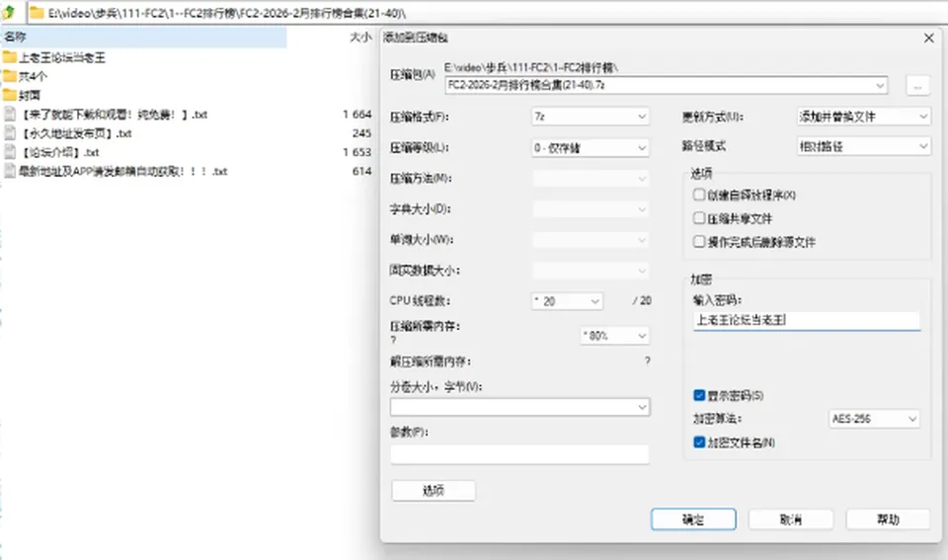Enable 创建自释放程序(X) checkbox
This screenshot has width=948, height=560.
[699, 195]
